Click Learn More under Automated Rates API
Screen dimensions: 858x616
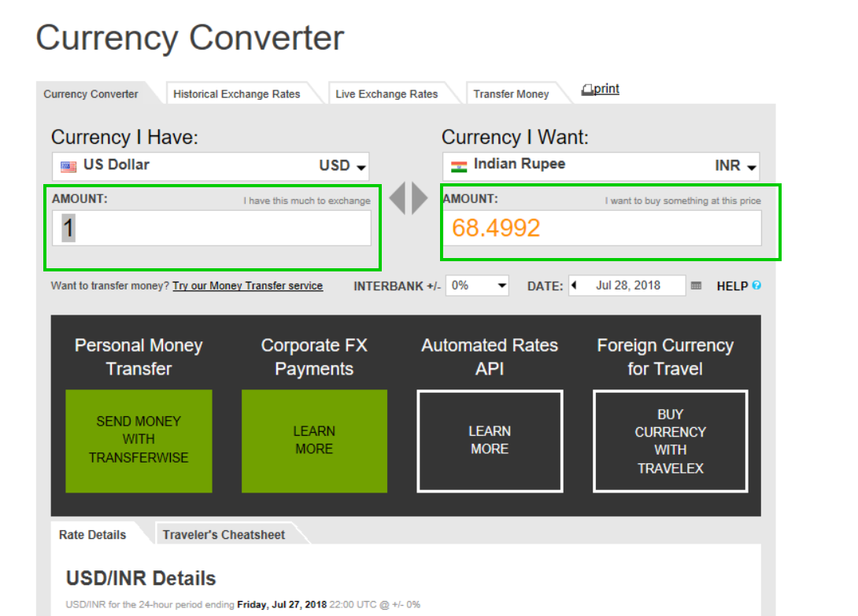[x=490, y=441]
